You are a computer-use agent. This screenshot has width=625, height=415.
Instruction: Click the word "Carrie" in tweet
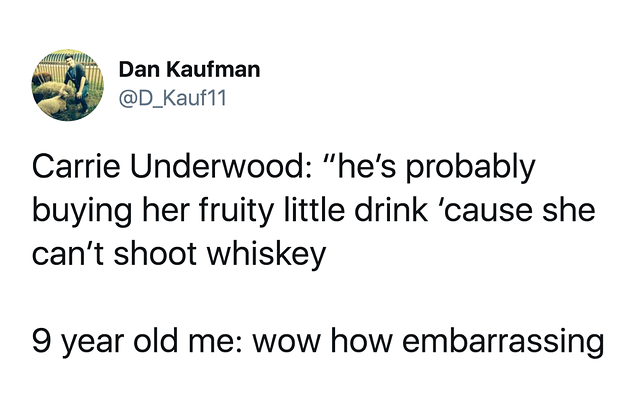tap(76, 167)
